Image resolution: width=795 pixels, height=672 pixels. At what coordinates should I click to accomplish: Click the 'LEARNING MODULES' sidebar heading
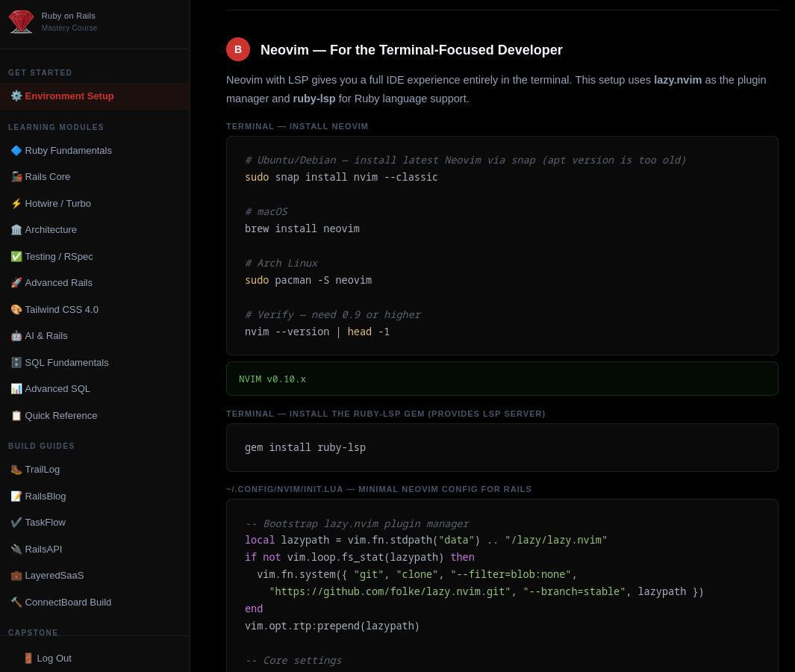coord(56,127)
